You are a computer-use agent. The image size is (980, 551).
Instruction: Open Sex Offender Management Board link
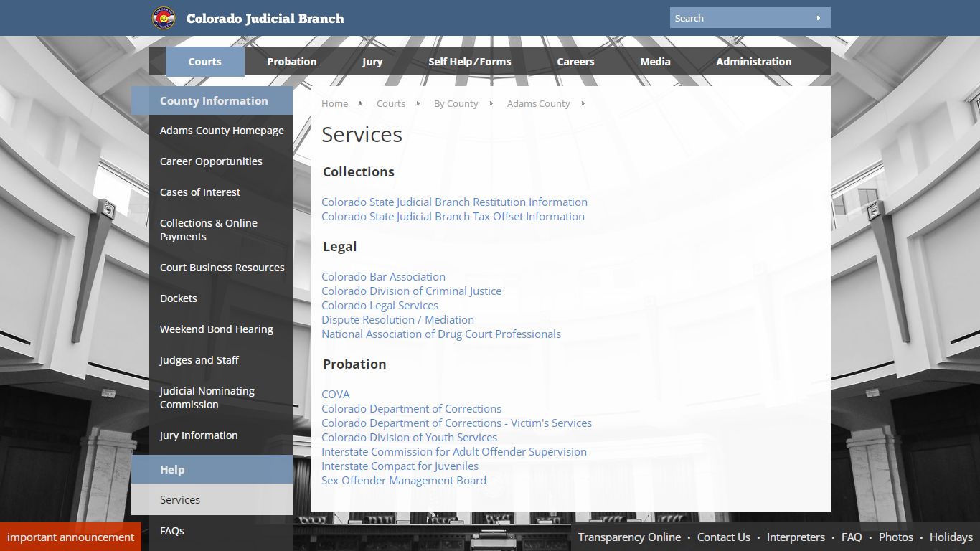pos(404,481)
